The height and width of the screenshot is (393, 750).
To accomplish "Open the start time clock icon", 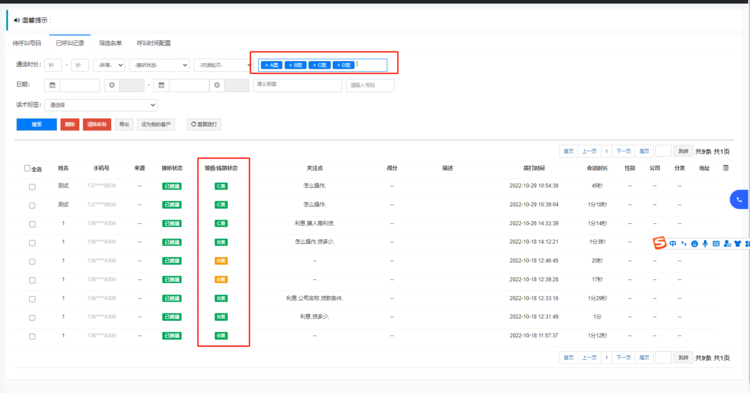I will point(112,85).
